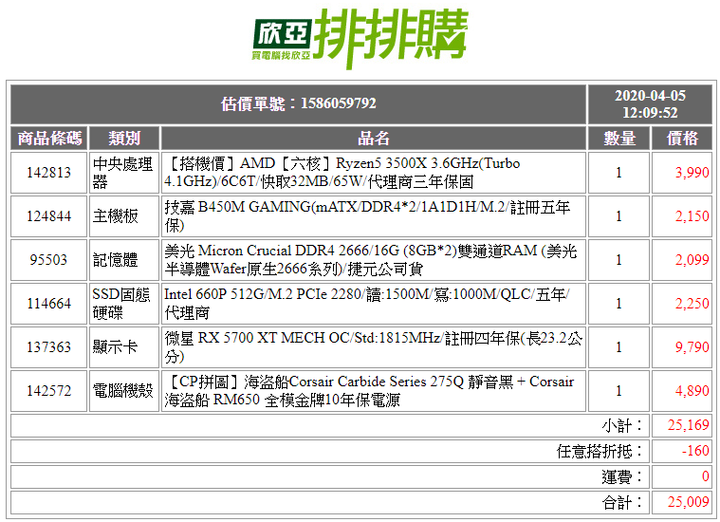The image size is (720, 522).
Task: Click the 類別 column header
Action: [124, 138]
